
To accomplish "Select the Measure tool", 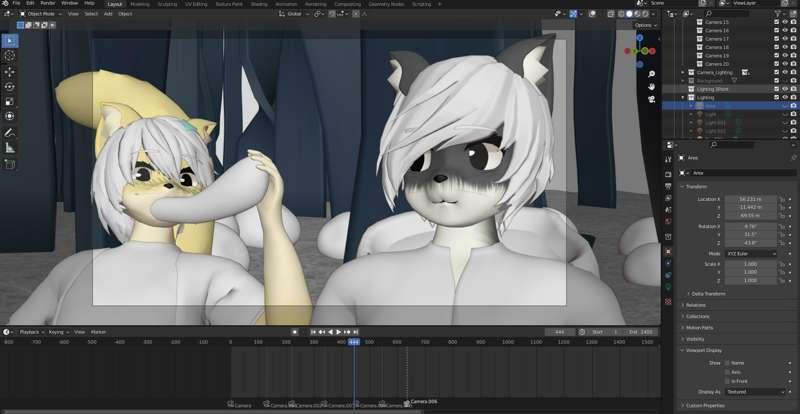I will coord(10,148).
